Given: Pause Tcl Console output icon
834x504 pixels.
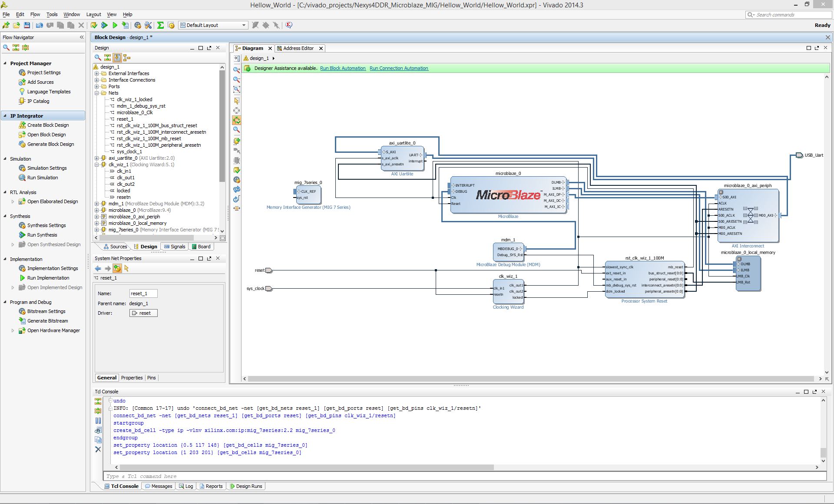Looking at the screenshot, I should pyautogui.click(x=98, y=420).
